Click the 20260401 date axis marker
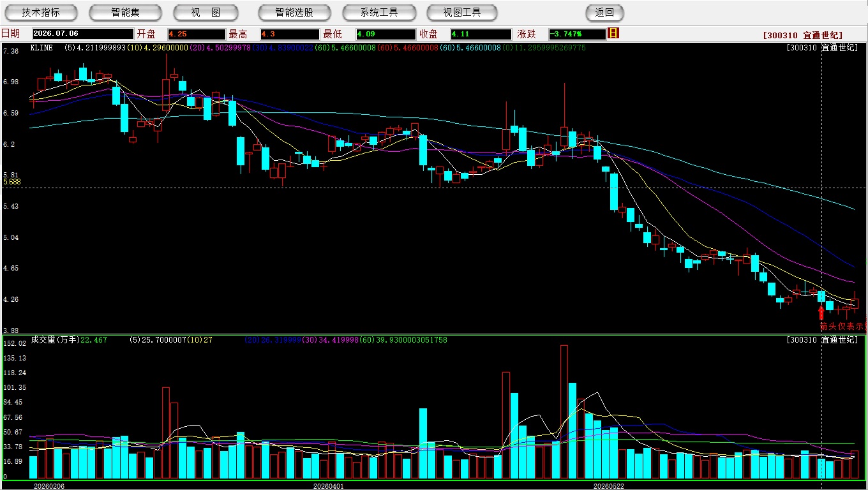The width and height of the screenshot is (868, 490). pos(328,486)
